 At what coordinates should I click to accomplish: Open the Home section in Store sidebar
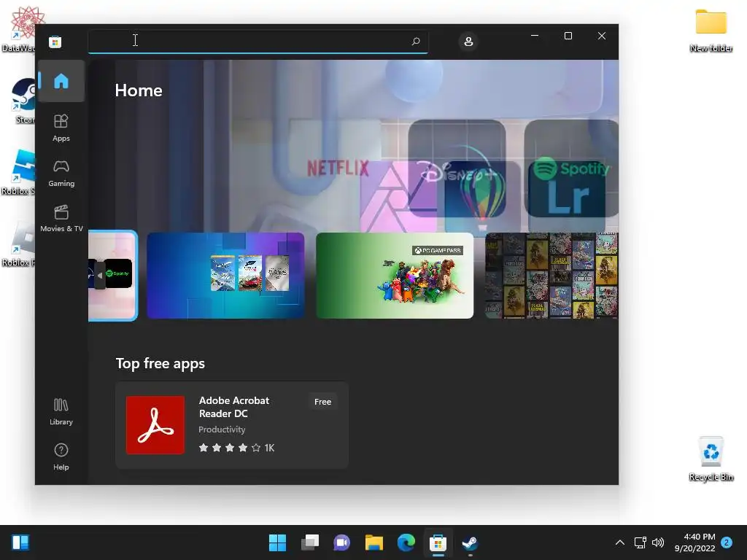pos(61,81)
